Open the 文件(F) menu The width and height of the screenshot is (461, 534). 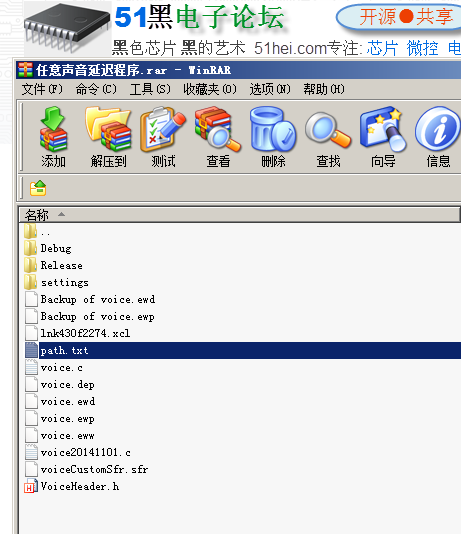pyautogui.click(x=42, y=89)
